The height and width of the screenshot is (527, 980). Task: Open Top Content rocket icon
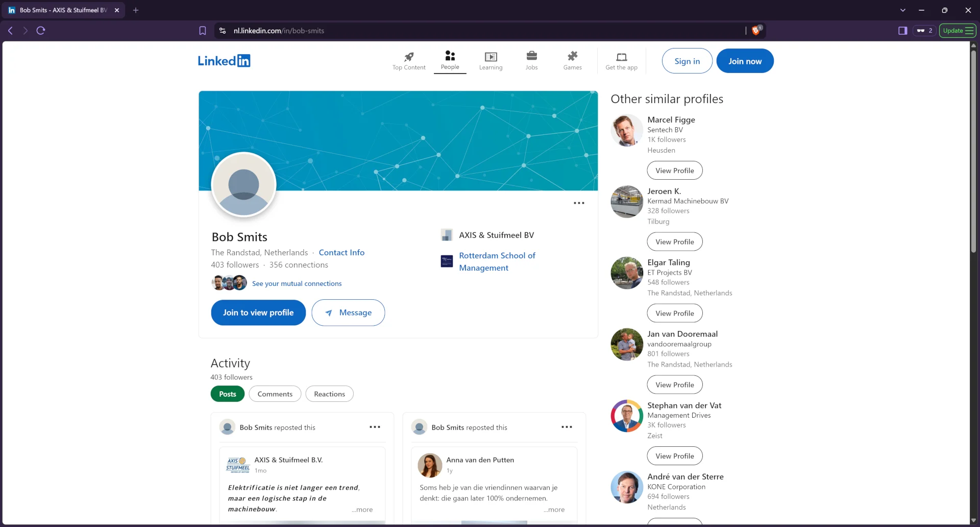tap(409, 61)
